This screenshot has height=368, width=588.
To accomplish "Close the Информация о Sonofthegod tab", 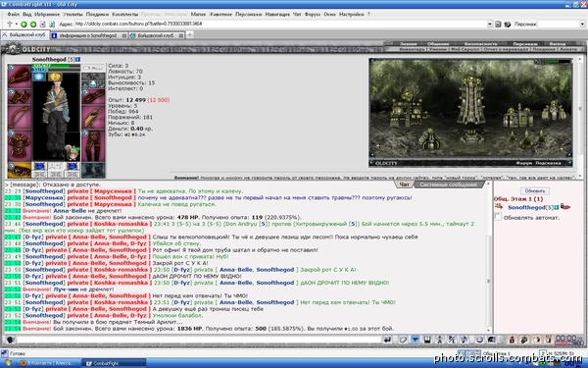I will click(123, 35).
